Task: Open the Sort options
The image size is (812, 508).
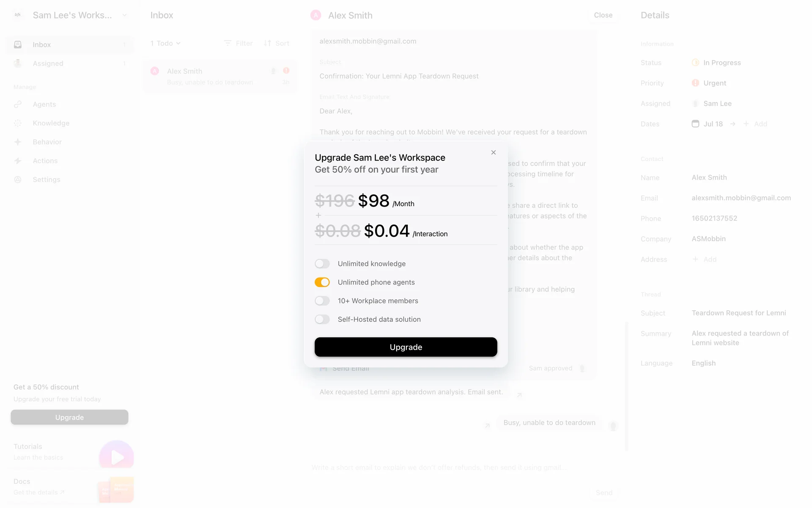Action: pos(277,43)
